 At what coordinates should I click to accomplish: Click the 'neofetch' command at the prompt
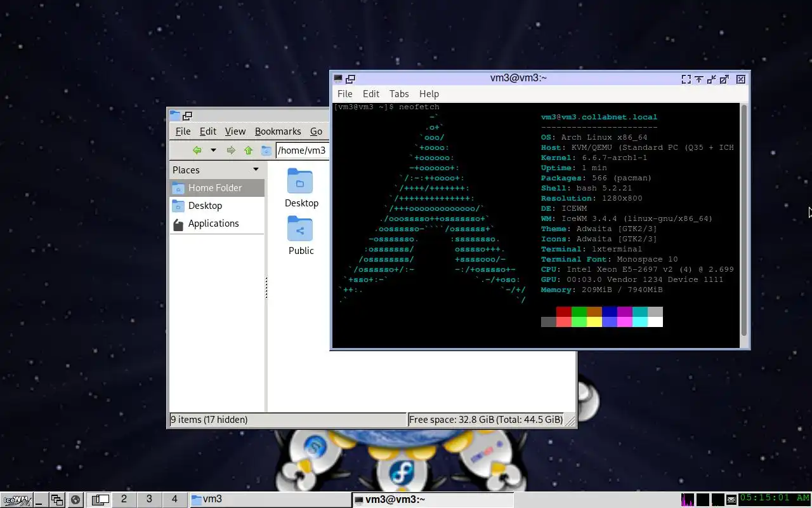(419, 107)
